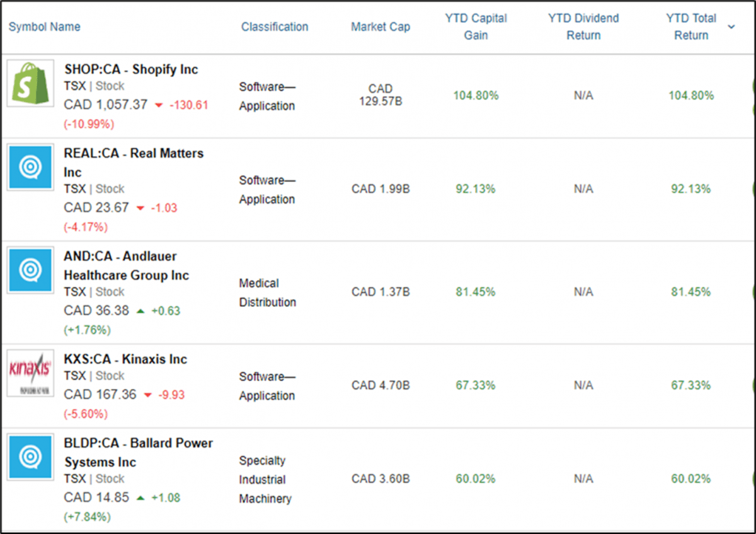
Task: Sort by the Symbol Name column header
Action: coord(44,26)
